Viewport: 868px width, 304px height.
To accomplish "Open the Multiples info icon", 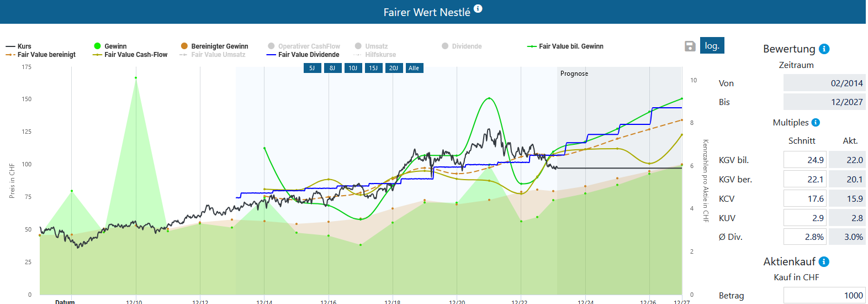I will [x=816, y=123].
